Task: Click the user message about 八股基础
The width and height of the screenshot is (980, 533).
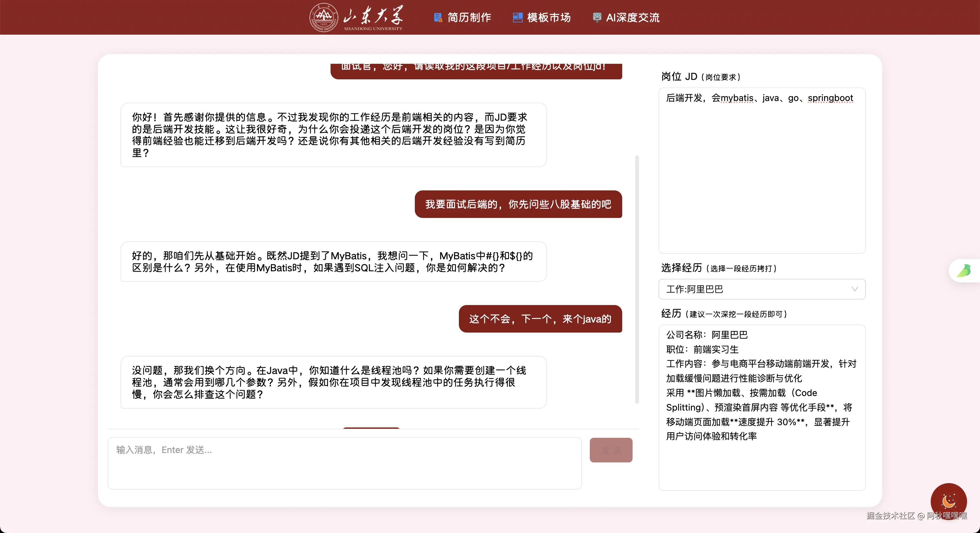Action: 518,204
